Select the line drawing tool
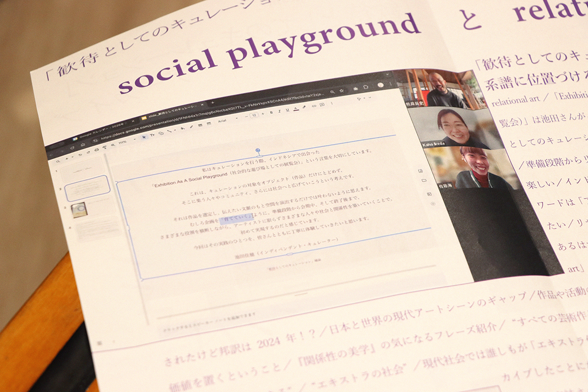The height and width of the screenshot is (392, 588). point(169,131)
